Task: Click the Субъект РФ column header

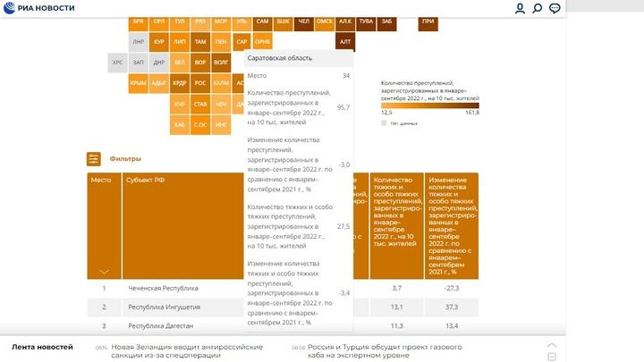Action: (x=145, y=180)
